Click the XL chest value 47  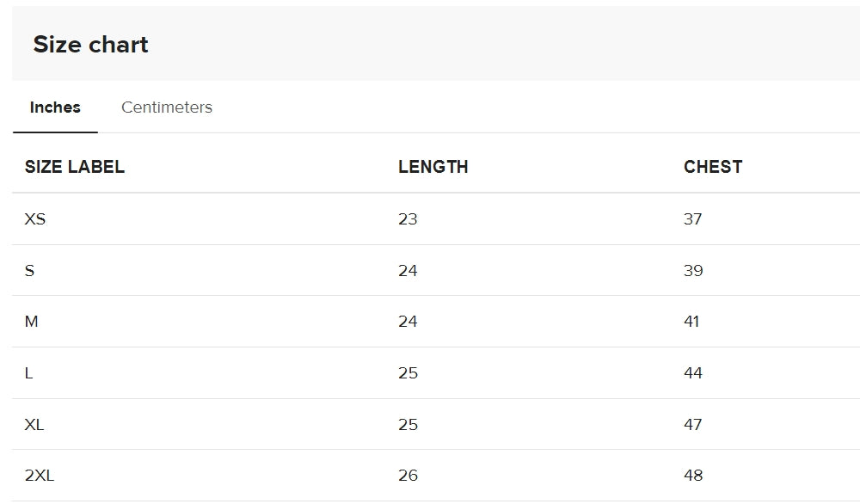692,425
